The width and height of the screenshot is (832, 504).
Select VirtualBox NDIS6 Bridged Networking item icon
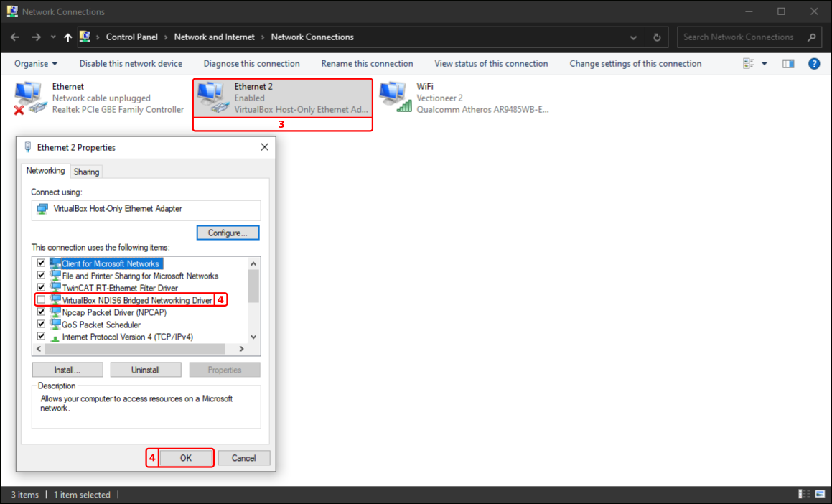(55, 300)
